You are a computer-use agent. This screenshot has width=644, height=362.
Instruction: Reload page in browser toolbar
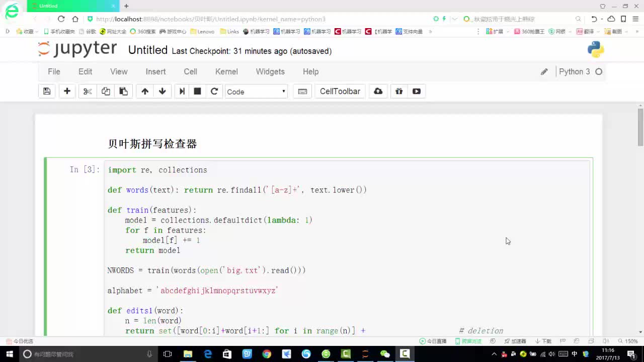(61, 19)
